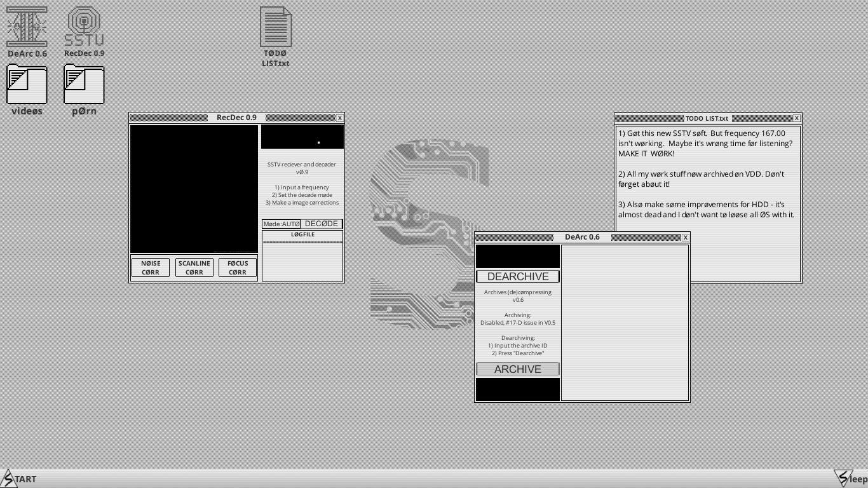This screenshot has width=868, height=488.
Task: Click the NOISE CORR button
Action: tap(151, 268)
